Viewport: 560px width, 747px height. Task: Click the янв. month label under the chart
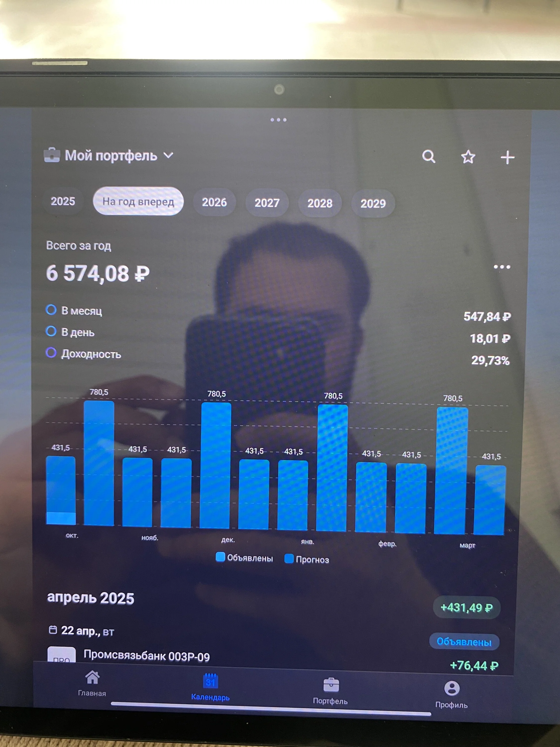(x=308, y=542)
